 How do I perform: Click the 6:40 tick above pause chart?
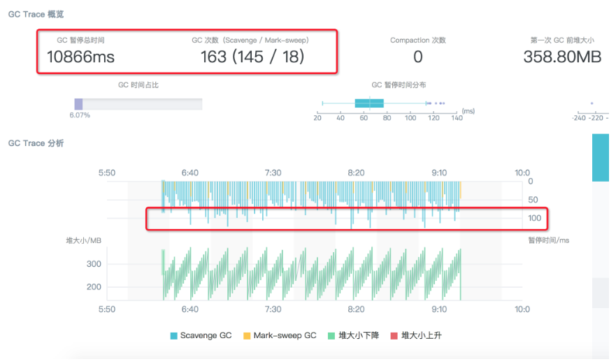tap(189, 173)
